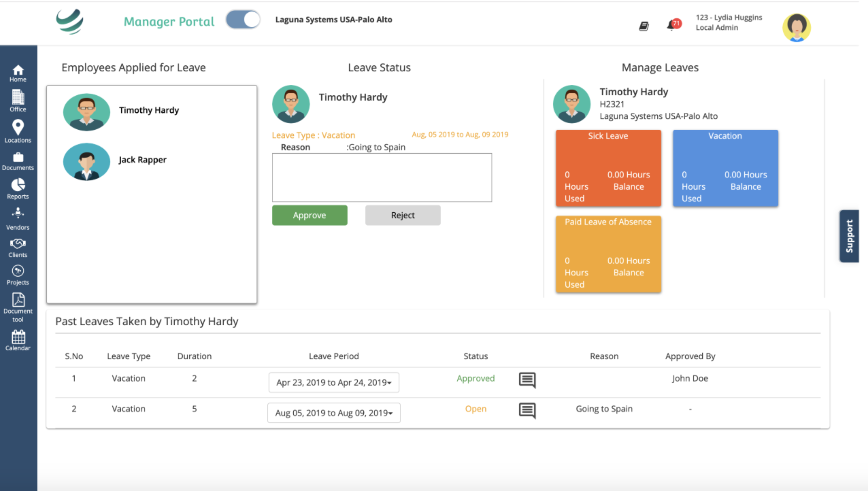The image size is (868, 491).
Task: Open the notifications bell icon
Action: [672, 25]
